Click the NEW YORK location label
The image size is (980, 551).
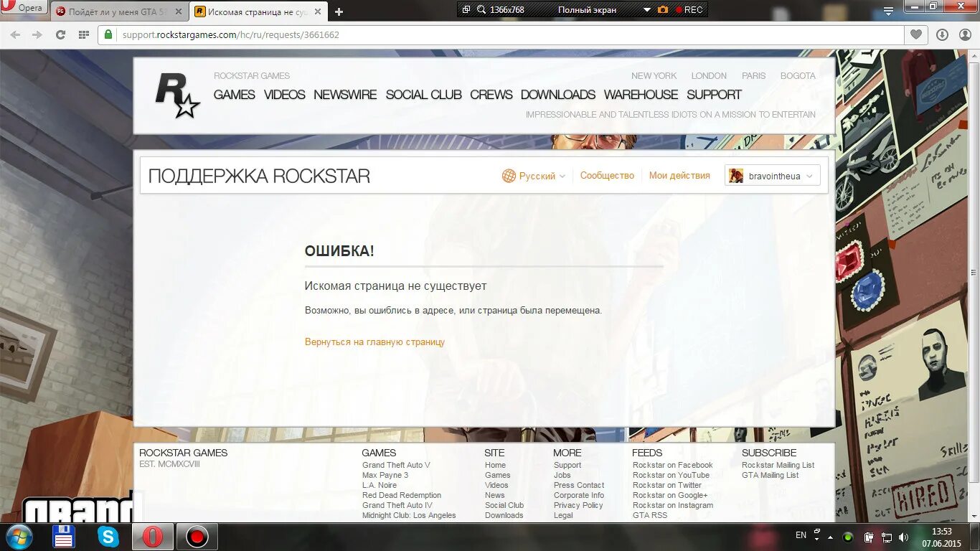tap(654, 75)
